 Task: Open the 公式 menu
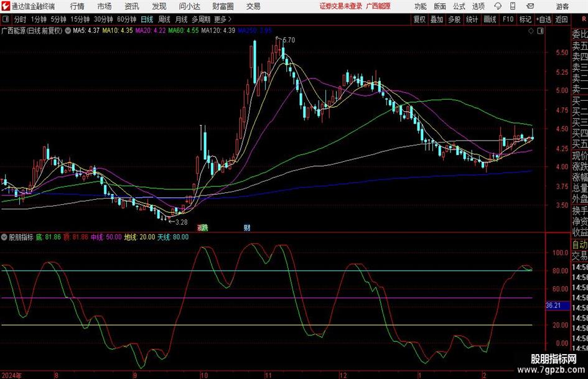459,6
